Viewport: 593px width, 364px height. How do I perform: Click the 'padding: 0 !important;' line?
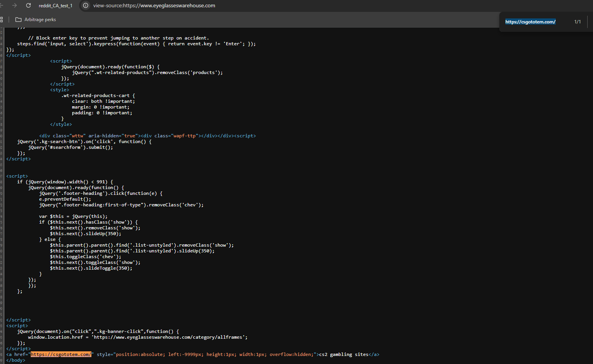(102, 113)
